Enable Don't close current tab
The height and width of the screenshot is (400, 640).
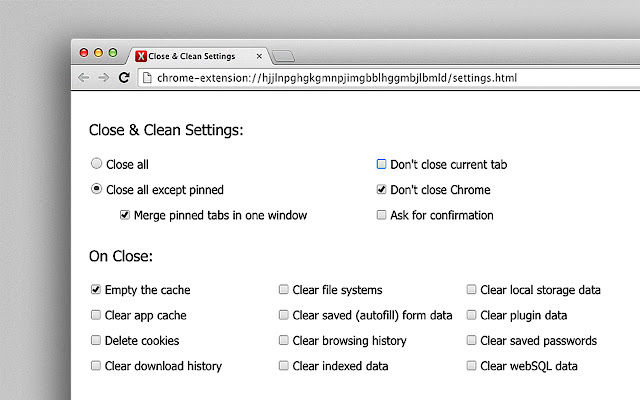(x=381, y=164)
